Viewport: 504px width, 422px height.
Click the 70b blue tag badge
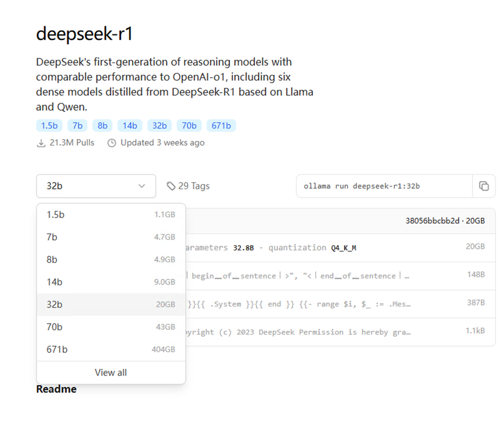point(189,126)
